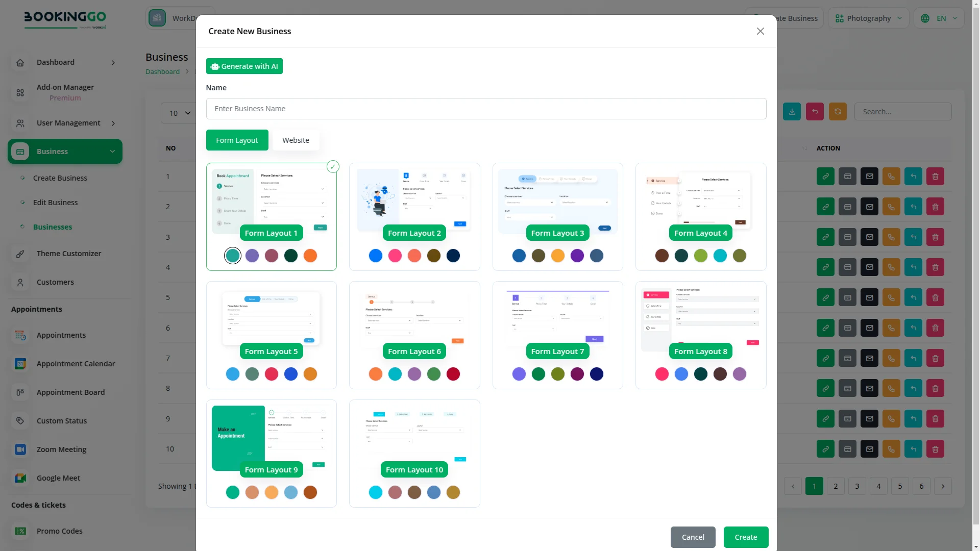
Task: Switch to the Website tab
Action: pyautogui.click(x=296, y=140)
